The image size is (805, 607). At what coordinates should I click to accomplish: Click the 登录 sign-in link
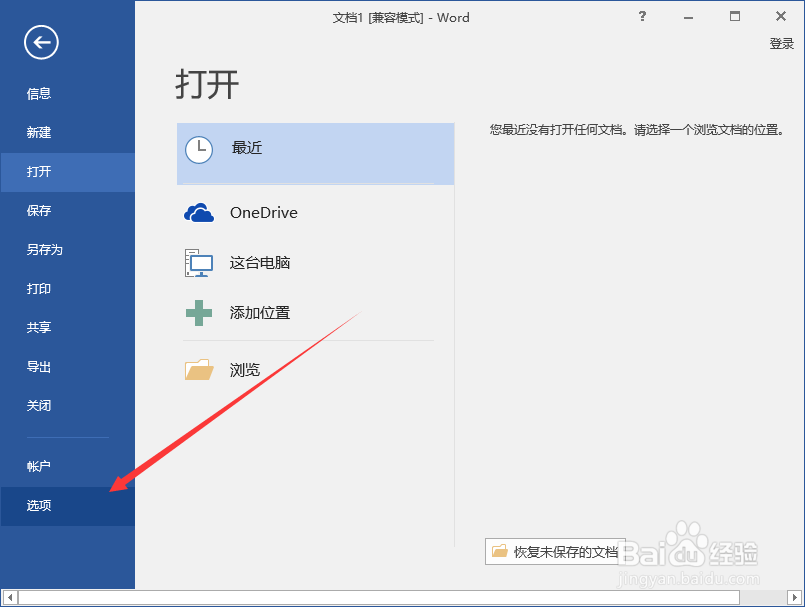pyautogui.click(x=781, y=44)
